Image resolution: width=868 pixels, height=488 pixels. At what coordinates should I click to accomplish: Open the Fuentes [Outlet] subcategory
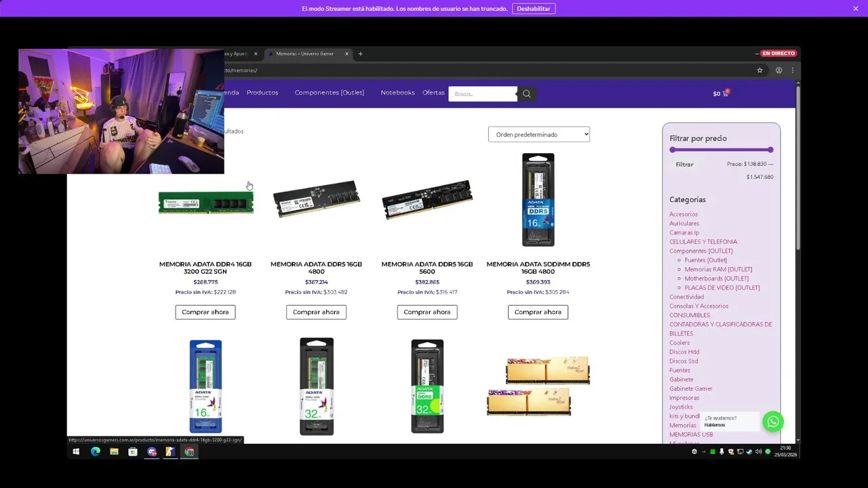pyautogui.click(x=705, y=260)
